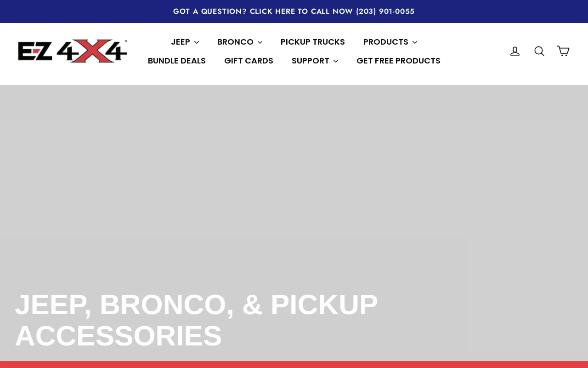Open the BUNDLE DEALS menu item

pyautogui.click(x=177, y=61)
